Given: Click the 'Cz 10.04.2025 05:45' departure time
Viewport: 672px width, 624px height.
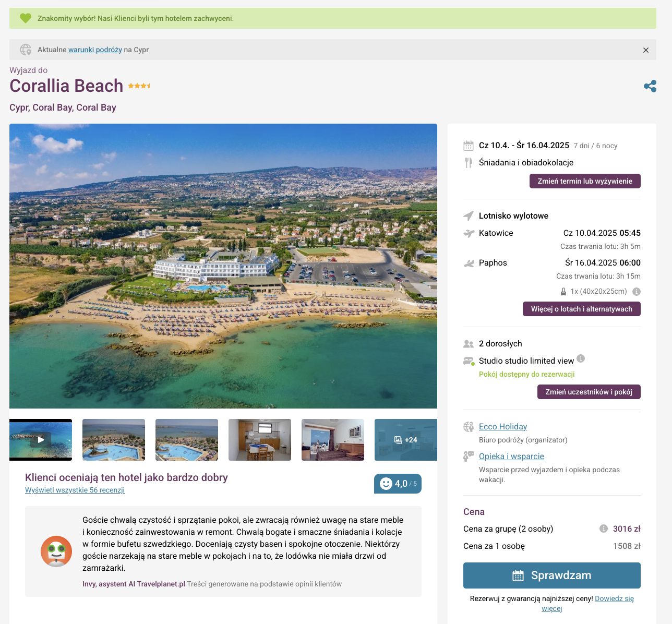Looking at the screenshot, I should point(602,233).
